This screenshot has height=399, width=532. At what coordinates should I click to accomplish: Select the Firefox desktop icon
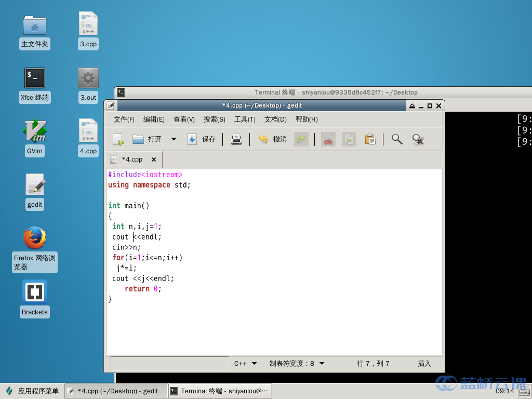point(35,238)
